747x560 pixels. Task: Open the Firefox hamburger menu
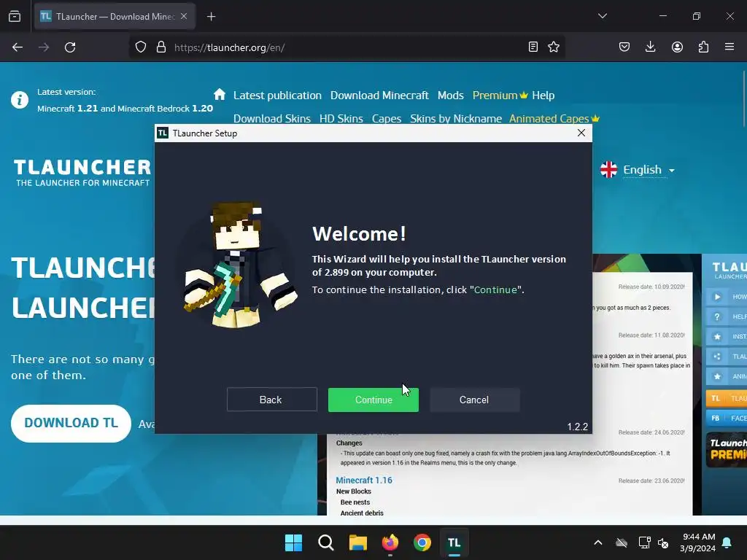(x=729, y=47)
